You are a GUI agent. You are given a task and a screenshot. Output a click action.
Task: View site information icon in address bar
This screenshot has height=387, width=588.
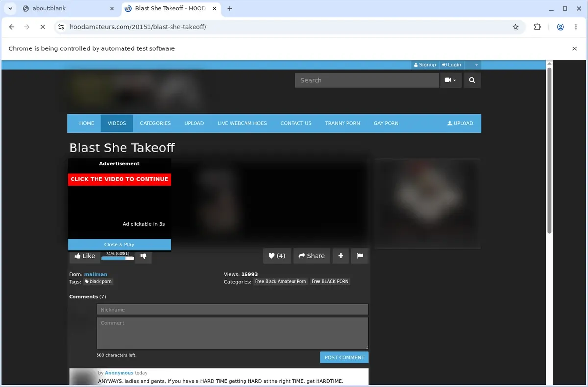(x=61, y=27)
